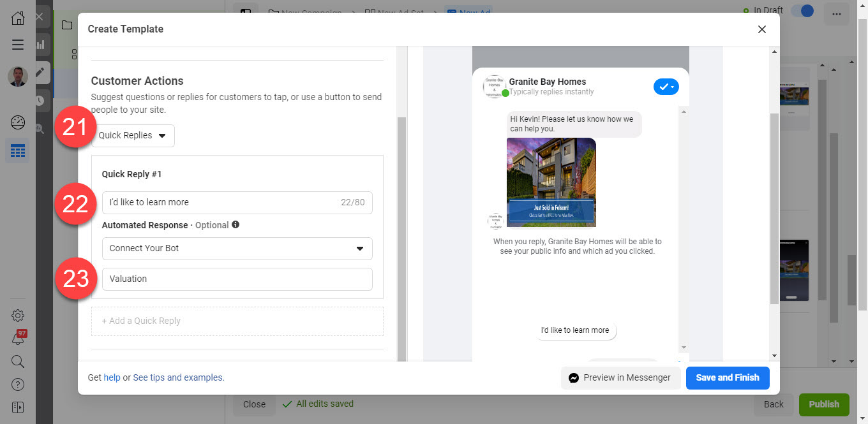The width and height of the screenshot is (868, 424).
Task: Open the highlighted grid view icon
Action: coord(17,150)
